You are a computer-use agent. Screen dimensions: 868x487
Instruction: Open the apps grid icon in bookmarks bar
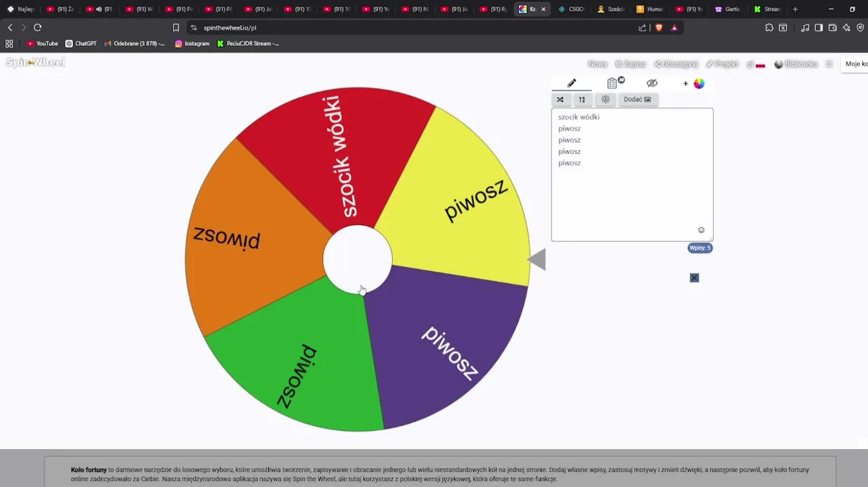pos(9,43)
